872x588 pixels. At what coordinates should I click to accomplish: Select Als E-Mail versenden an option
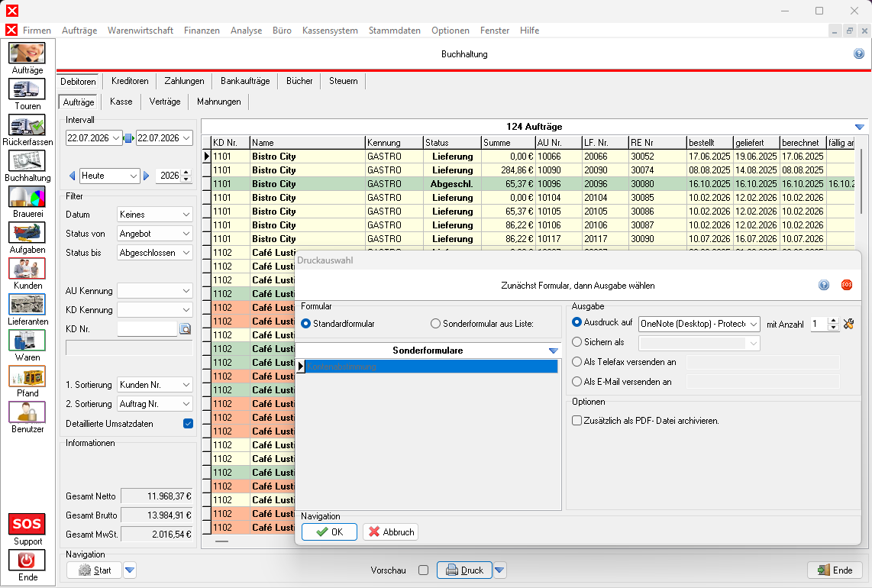[x=576, y=382]
